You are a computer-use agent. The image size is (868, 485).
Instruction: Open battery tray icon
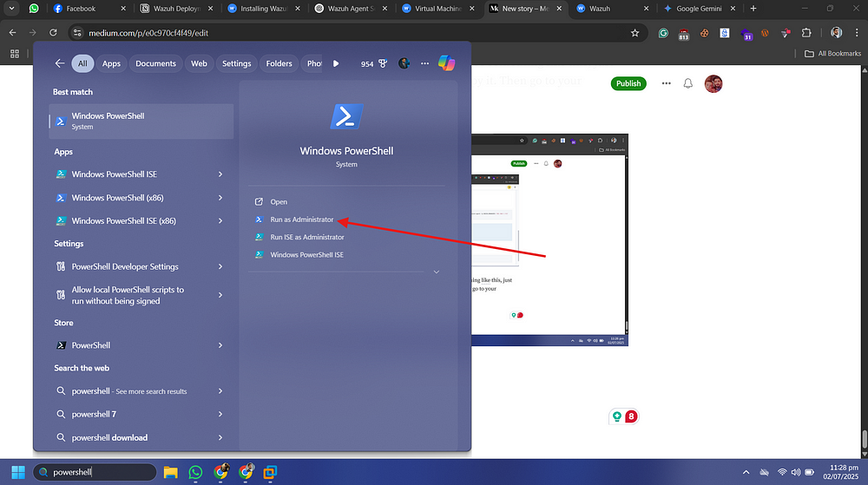809,472
